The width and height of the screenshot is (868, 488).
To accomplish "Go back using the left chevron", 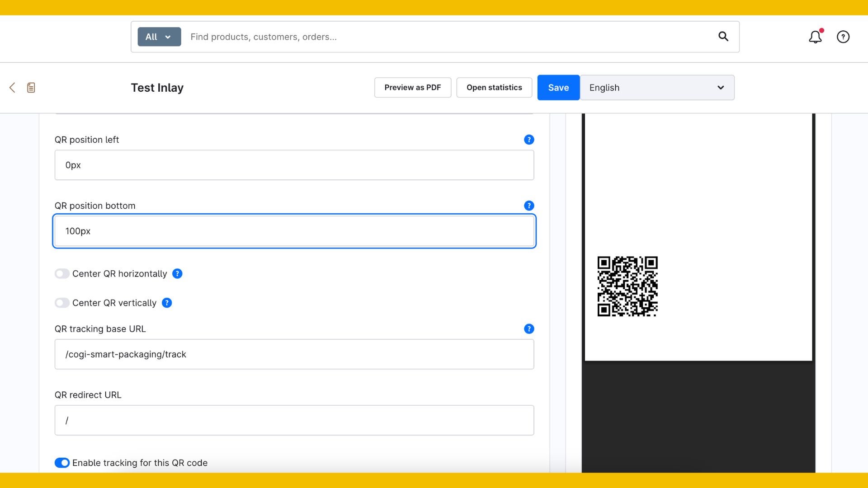I will (x=12, y=88).
